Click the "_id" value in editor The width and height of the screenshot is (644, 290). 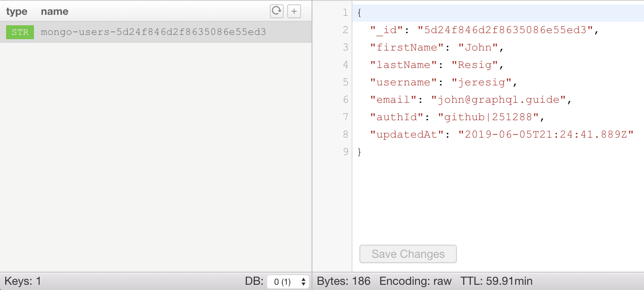(x=505, y=30)
